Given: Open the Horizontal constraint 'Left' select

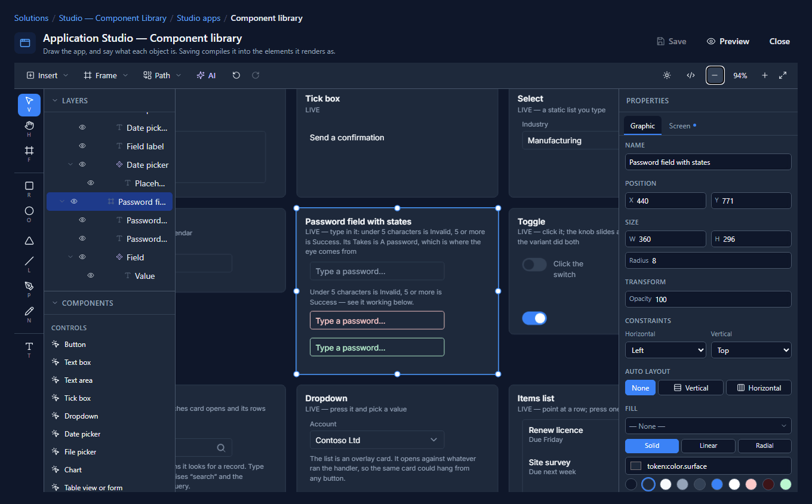Looking at the screenshot, I should pyautogui.click(x=666, y=350).
